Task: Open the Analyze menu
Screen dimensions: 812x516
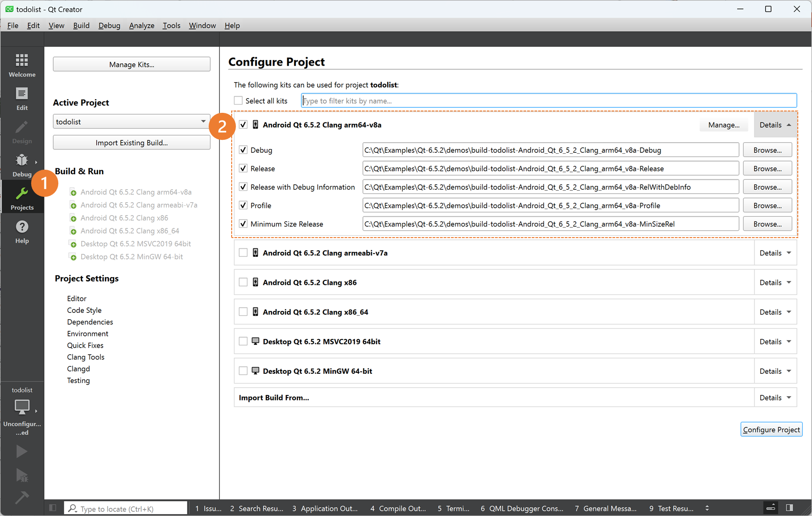Action: tap(142, 25)
